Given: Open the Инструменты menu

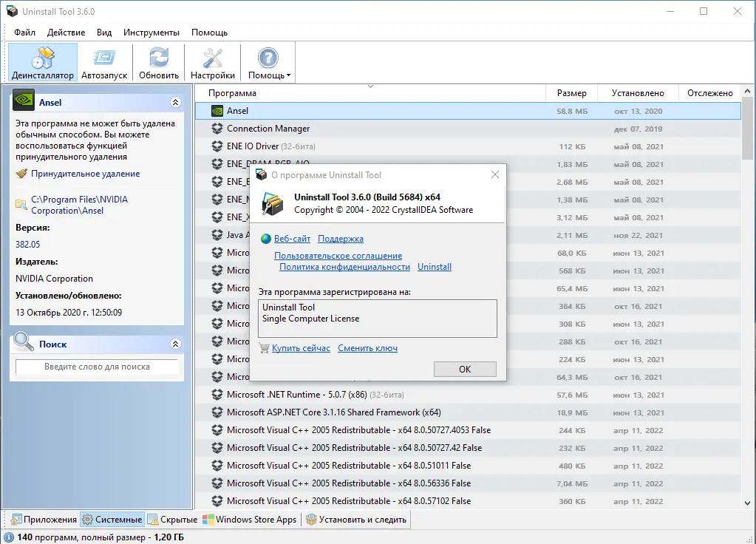Looking at the screenshot, I should (x=151, y=32).
